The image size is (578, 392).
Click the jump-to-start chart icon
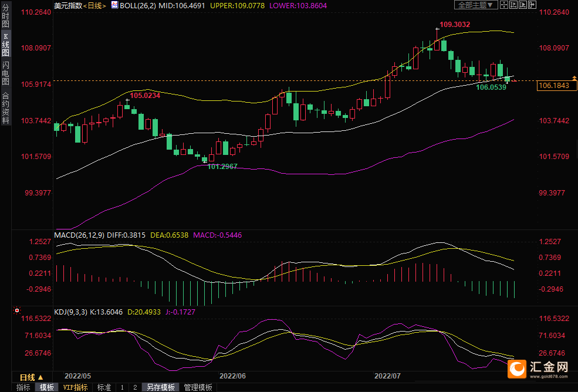point(513,5)
